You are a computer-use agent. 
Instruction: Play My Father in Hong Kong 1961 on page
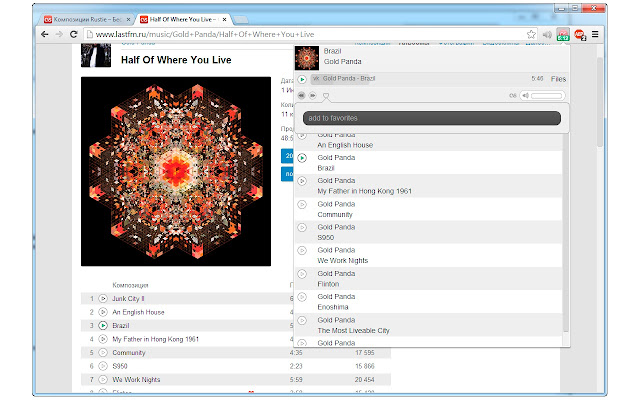click(x=103, y=339)
